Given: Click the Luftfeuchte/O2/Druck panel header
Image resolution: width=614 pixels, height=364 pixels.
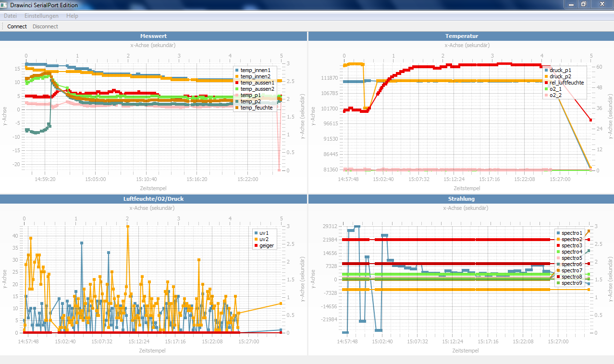Looking at the screenshot, I should pyautogui.click(x=153, y=199).
